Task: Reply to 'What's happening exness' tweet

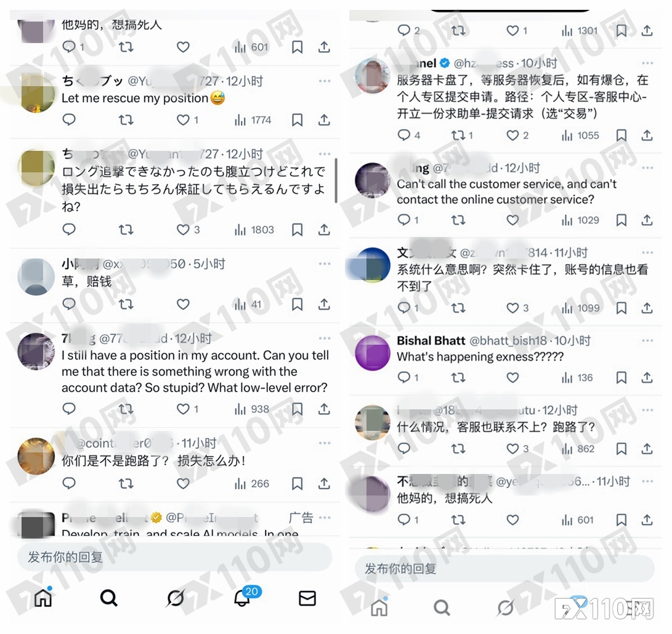Action: coord(403,378)
